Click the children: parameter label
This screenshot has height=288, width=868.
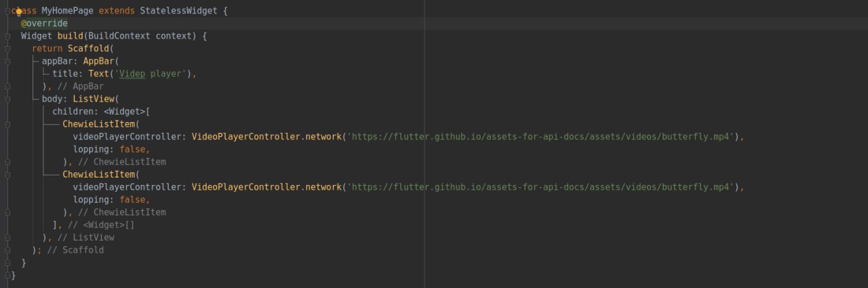coord(75,112)
